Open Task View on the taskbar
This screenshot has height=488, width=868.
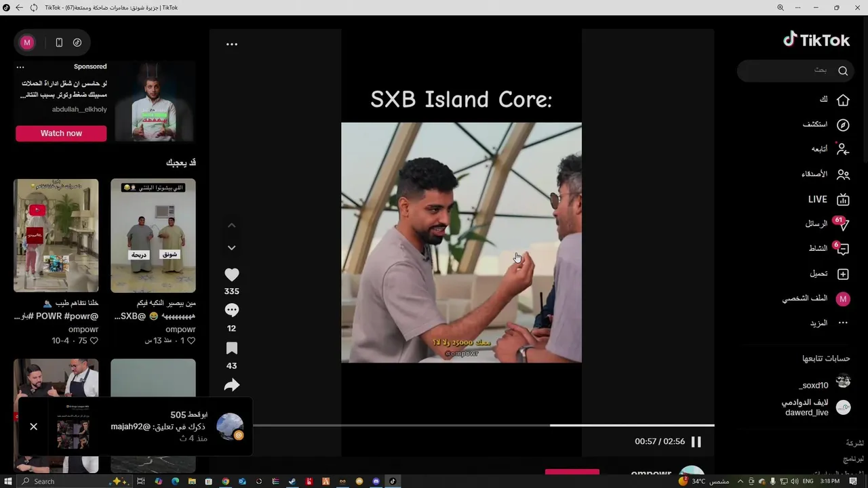[x=140, y=481]
